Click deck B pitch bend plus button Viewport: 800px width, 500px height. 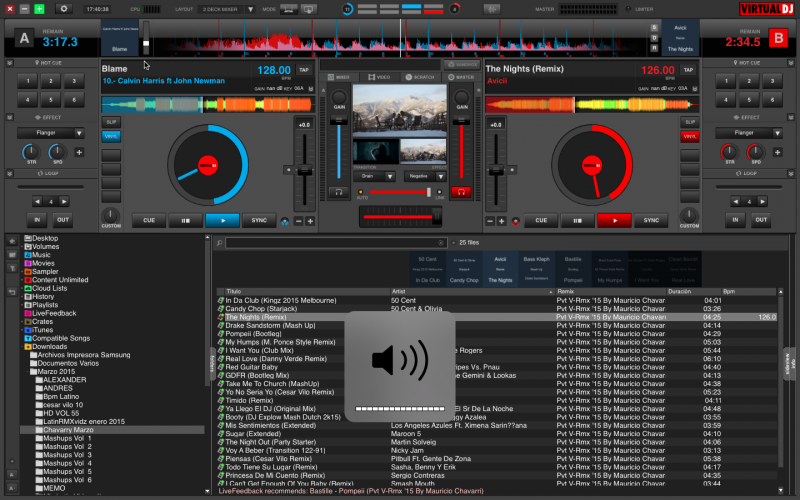(502, 221)
